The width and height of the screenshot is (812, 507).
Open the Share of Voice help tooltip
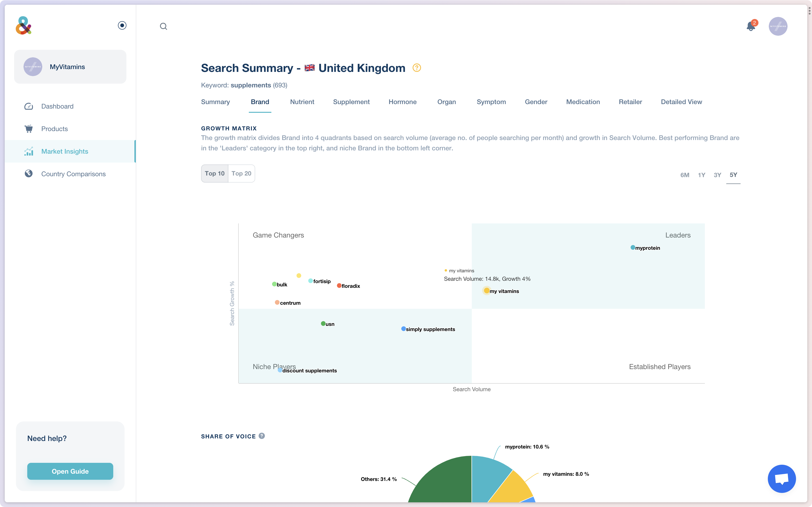point(262,436)
